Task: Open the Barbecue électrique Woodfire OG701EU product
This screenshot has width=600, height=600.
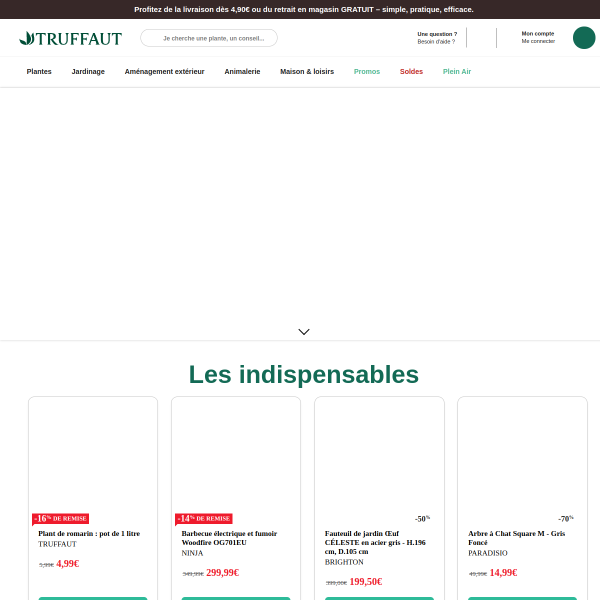Action: (229, 538)
